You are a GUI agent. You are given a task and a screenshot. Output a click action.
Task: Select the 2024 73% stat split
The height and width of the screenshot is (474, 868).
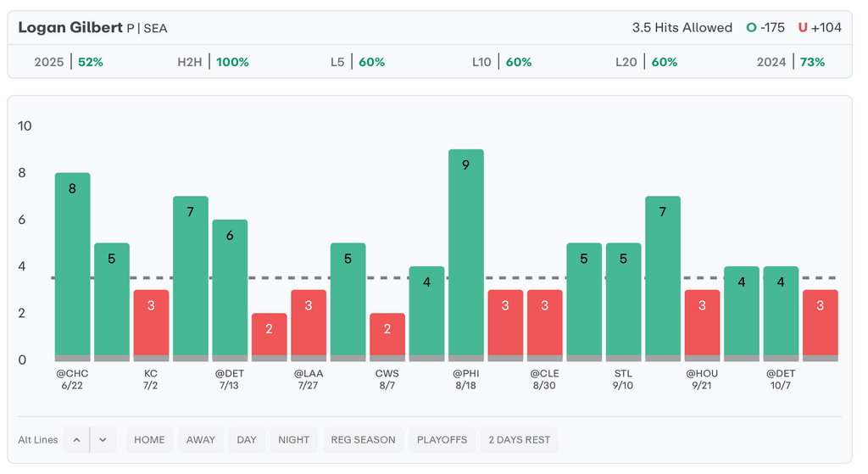coord(790,62)
